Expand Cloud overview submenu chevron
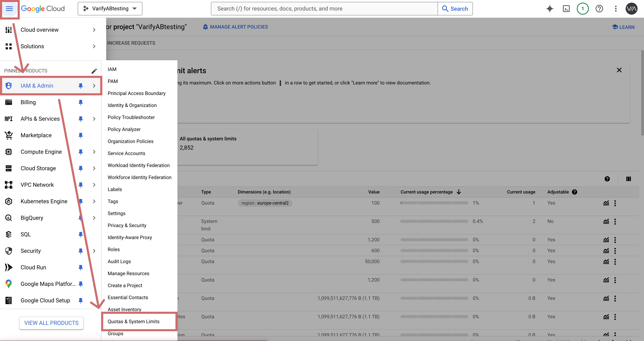 point(94,30)
